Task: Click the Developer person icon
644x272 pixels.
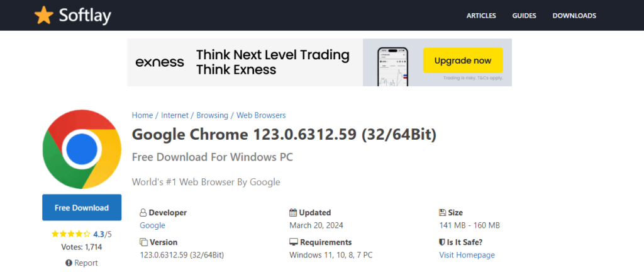Action: coord(143,213)
